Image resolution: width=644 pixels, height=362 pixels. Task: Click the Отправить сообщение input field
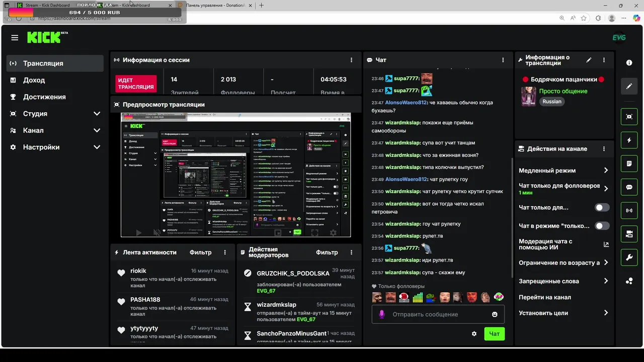click(438, 314)
